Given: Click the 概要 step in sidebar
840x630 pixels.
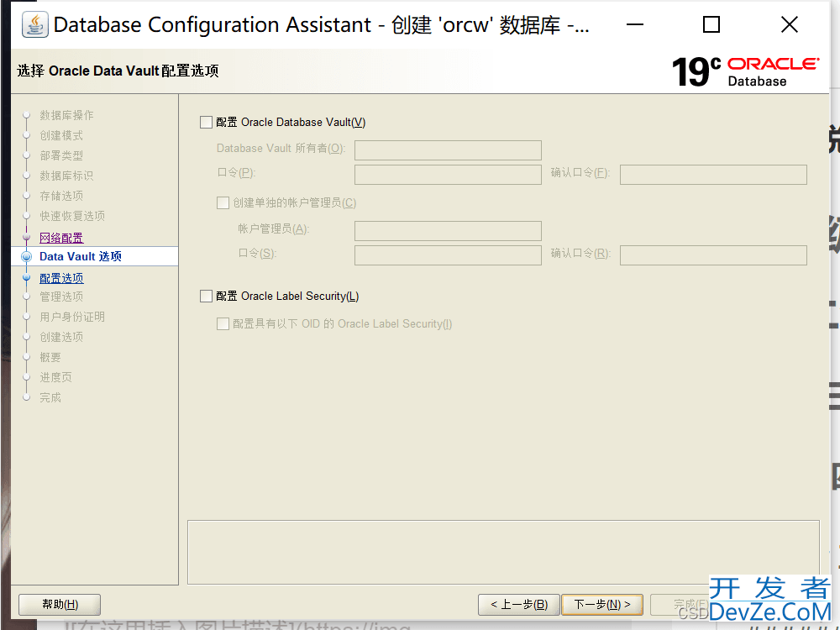Looking at the screenshot, I should 50,357.
